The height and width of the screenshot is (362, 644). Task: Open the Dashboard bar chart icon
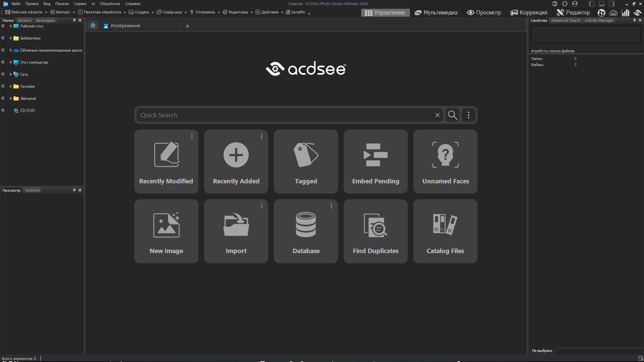pyautogui.click(x=626, y=13)
